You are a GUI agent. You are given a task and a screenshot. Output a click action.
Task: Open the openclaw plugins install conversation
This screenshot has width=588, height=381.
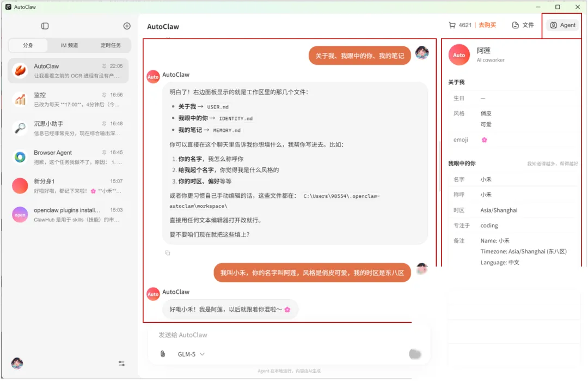[x=68, y=215]
